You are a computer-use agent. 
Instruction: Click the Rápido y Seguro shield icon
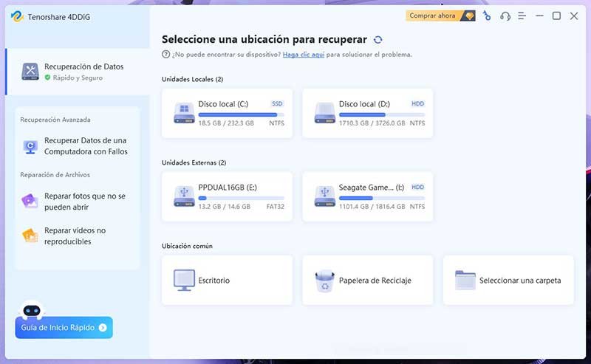coord(47,78)
